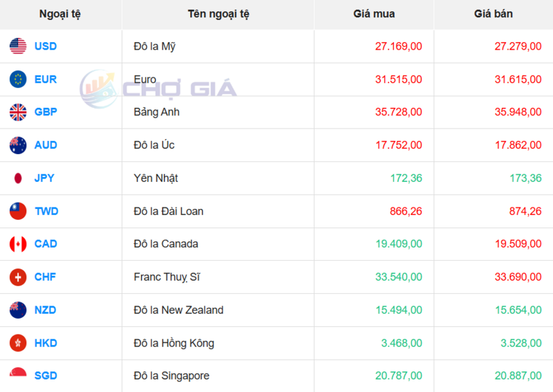Screen dimensions: 553x392
Task: Click the Taiwan flag icon
Action: point(18,211)
